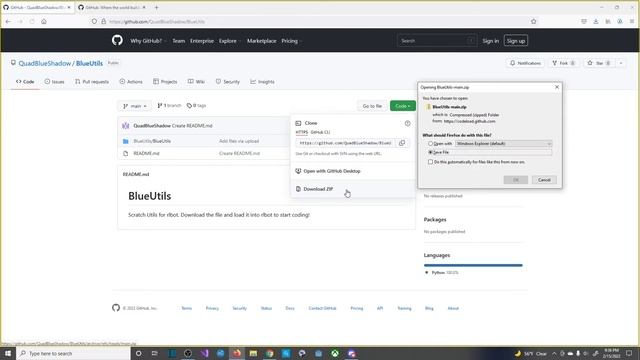This screenshot has width=640, height=360.
Task: Bookmark this page with star icon
Action: 533,21
